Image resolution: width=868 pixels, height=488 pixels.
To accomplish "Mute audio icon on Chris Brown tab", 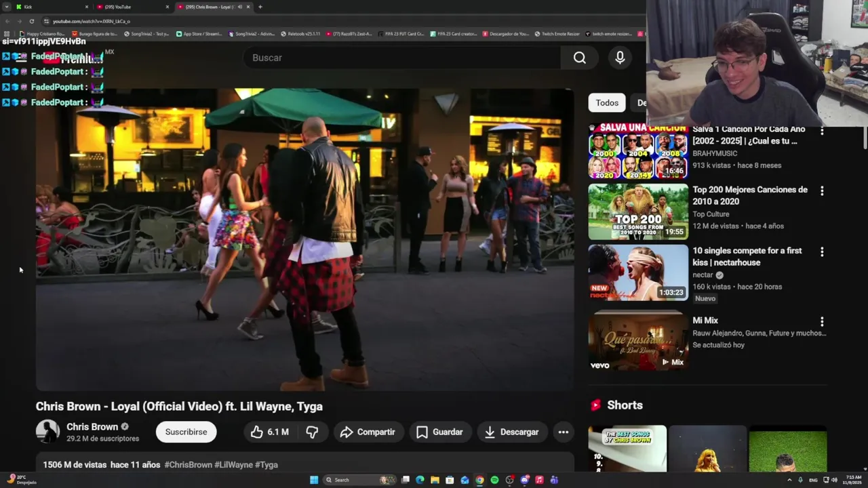I will [239, 7].
